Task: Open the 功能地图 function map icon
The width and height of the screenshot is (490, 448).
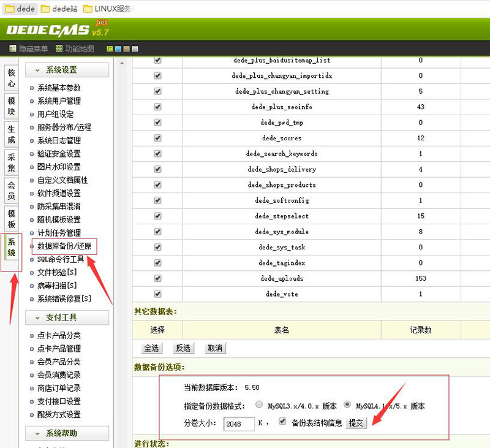Action: 59,49
